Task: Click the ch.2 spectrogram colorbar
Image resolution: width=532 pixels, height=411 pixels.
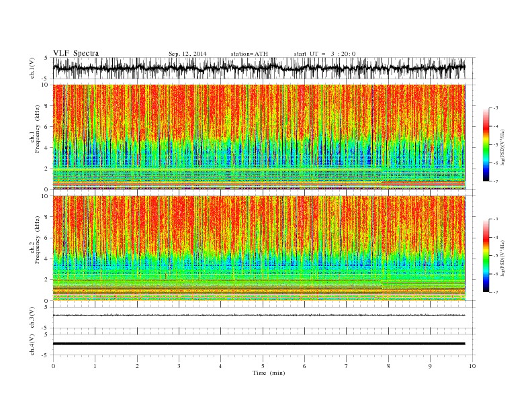Action: 486,256
